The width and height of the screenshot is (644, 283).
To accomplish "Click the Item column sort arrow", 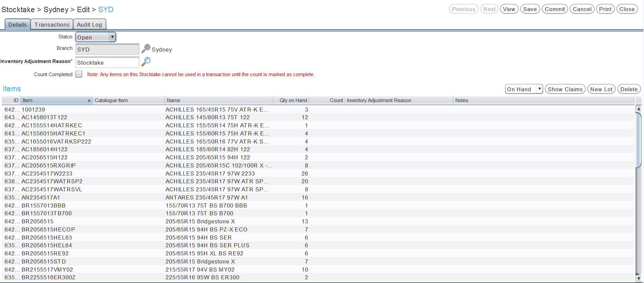I will point(89,100).
